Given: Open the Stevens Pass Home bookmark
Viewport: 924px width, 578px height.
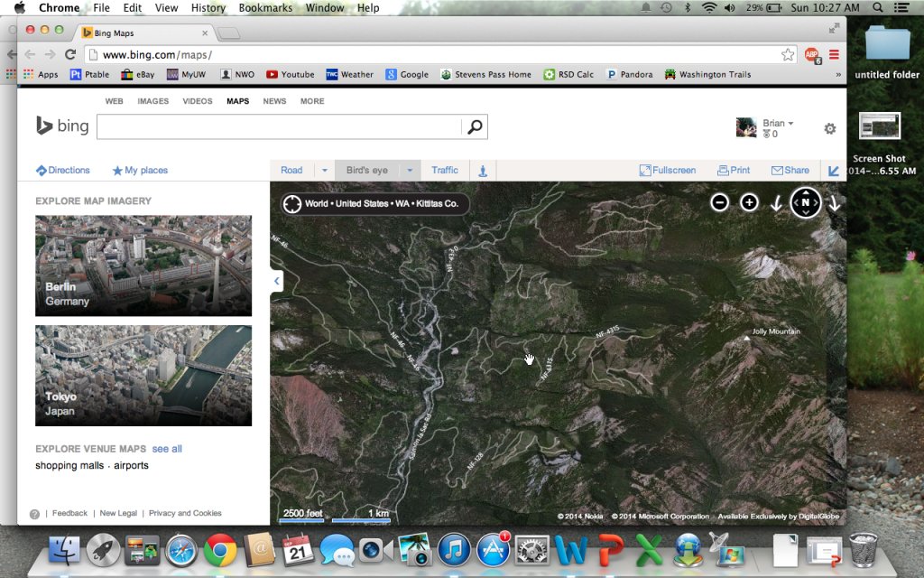Looking at the screenshot, I should click(x=486, y=74).
